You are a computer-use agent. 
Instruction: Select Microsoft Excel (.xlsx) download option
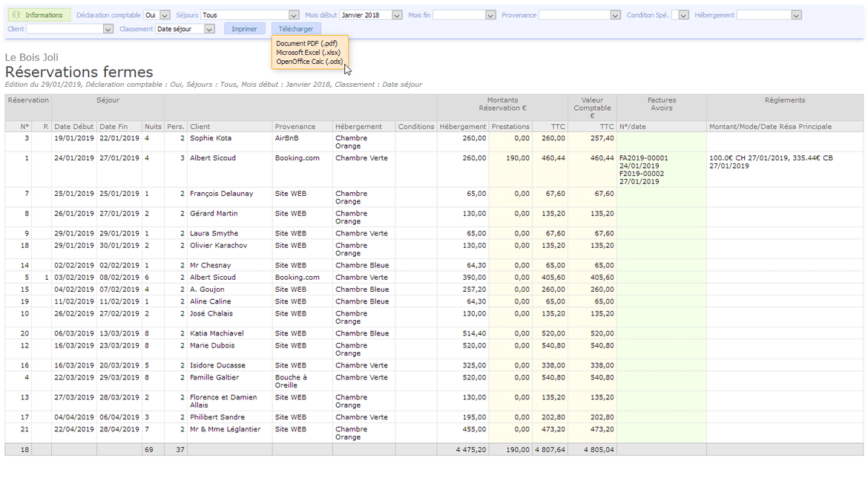point(308,53)
